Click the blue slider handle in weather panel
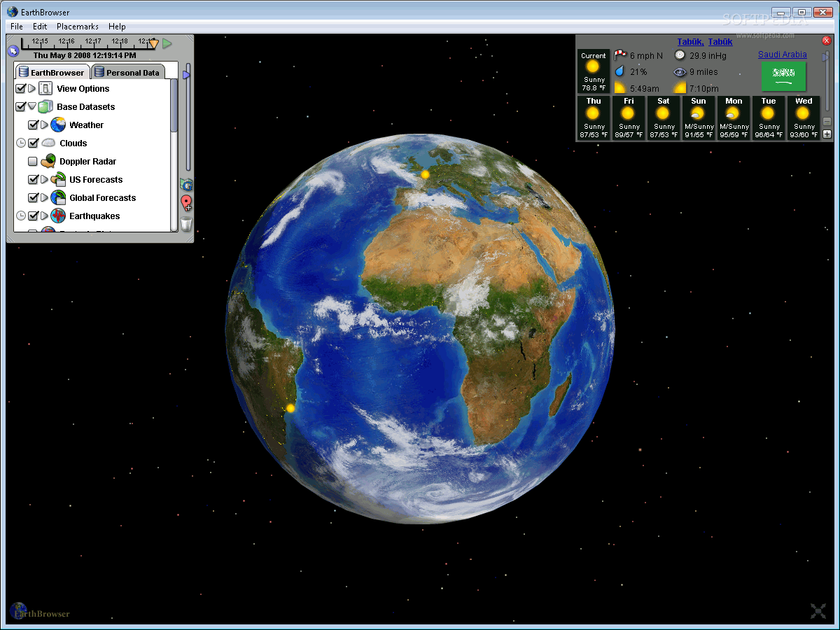 [827, 56]
